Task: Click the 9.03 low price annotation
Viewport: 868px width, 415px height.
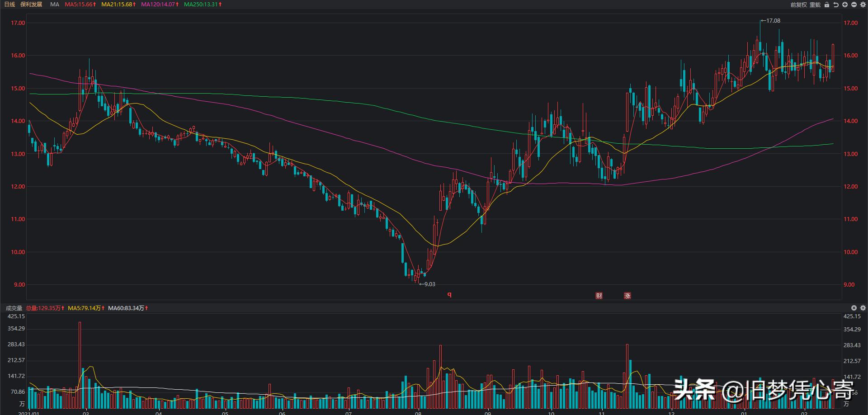Action: tap(427, 284)
